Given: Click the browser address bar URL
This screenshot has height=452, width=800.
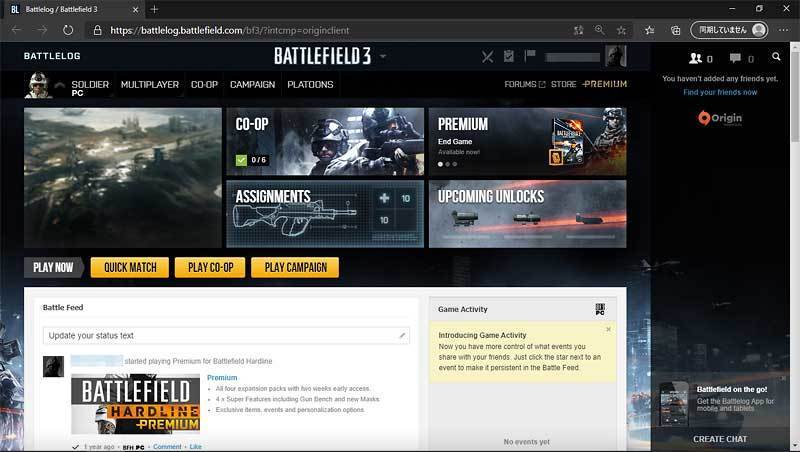Looking at the screenshot, I should (230, 31).
